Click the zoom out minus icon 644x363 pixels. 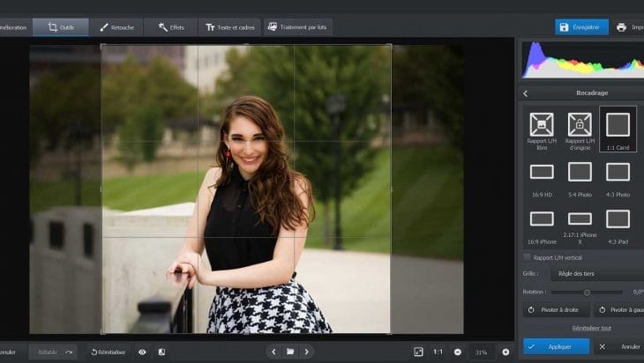click(457, 352)
